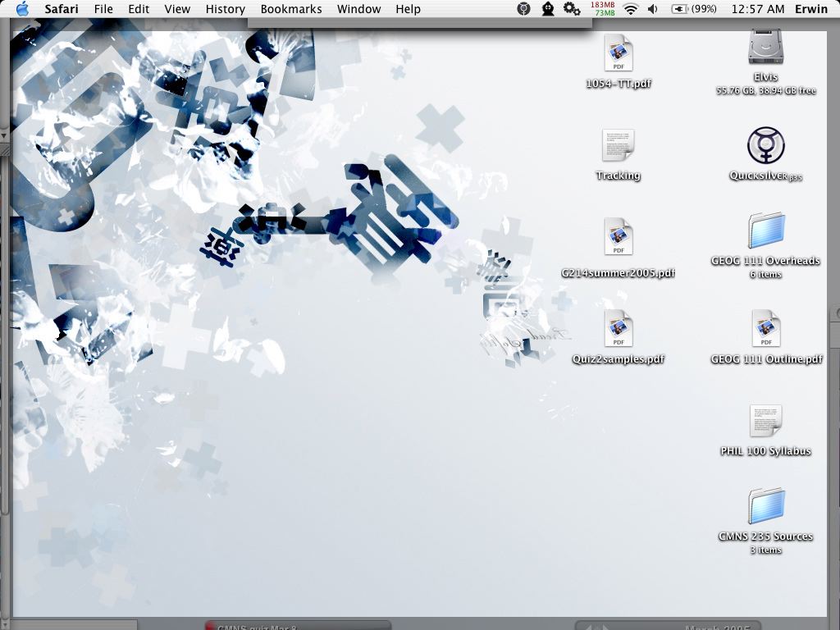Click the PHIL 100 Syllabus name label
This screenshot has height=630, width=840.
[x=765, y=451]
